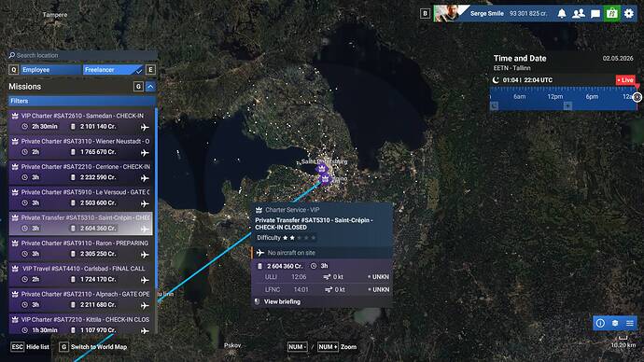Click the 93 301 825 cr. balance
The image size is (644, 362).
coord(528,14)
